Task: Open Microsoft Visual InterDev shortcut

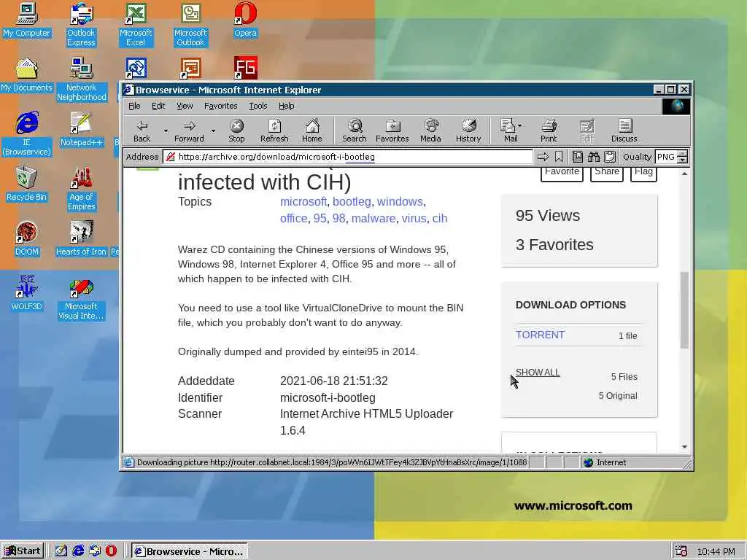Action: tap(81, 298)
